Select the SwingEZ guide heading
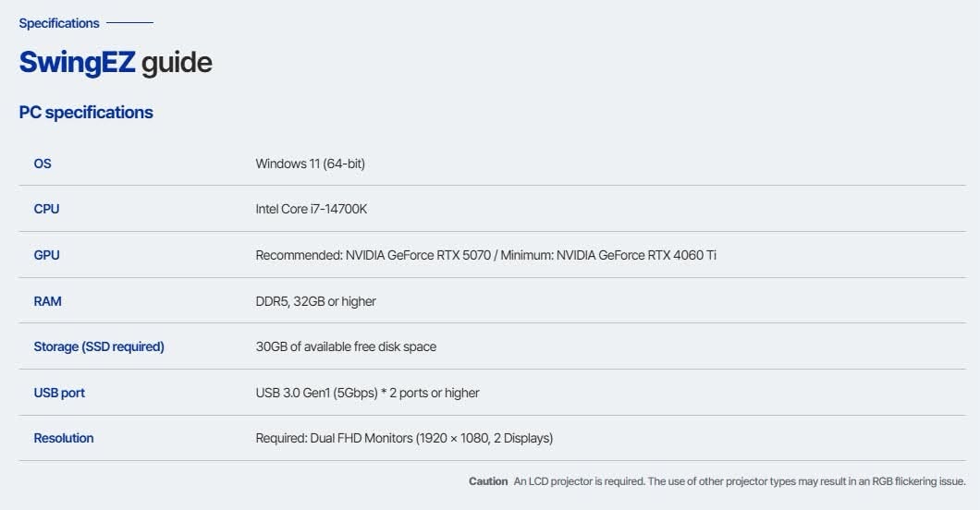 point(116,63)
